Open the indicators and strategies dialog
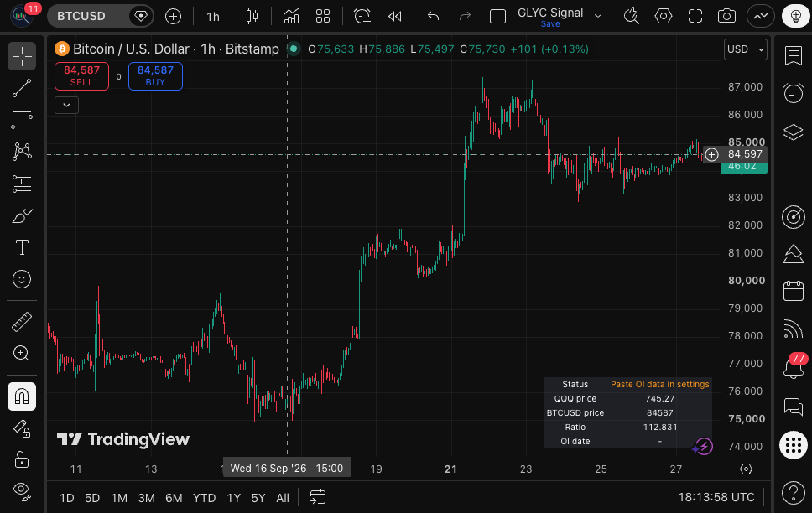812x513 pixels. 291,16
